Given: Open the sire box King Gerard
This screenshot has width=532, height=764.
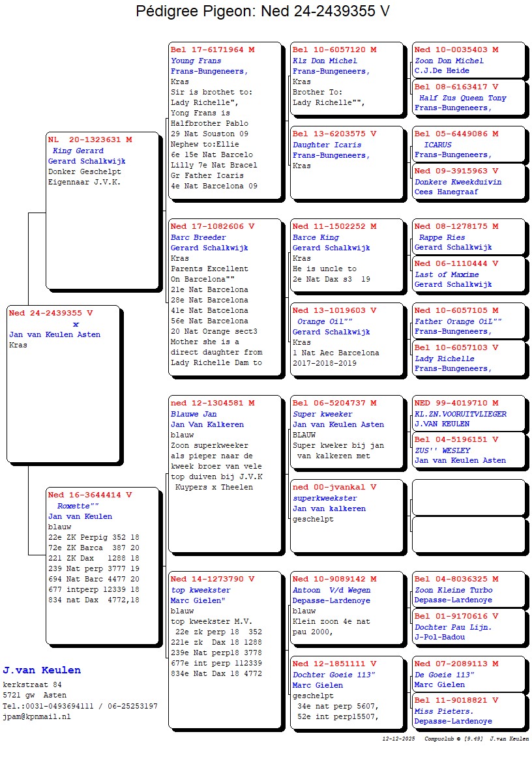Looking at the screenshot, I should coord(102,209).
